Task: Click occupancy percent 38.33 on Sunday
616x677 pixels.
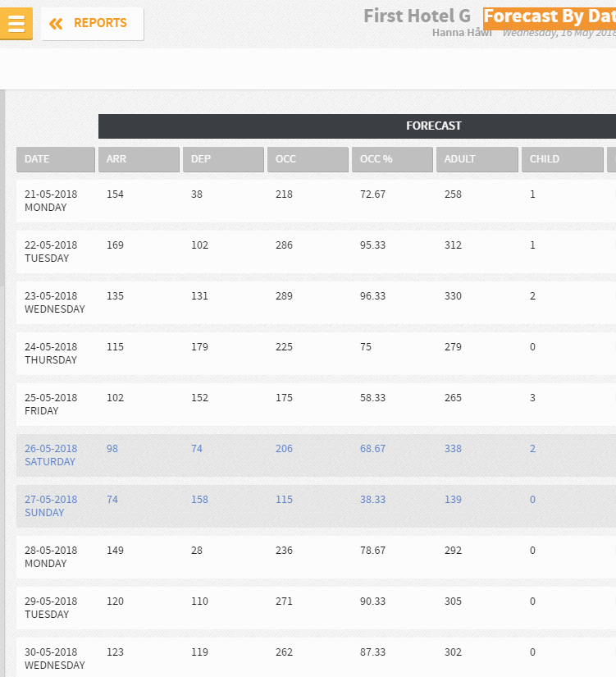Action: (373, 500)
